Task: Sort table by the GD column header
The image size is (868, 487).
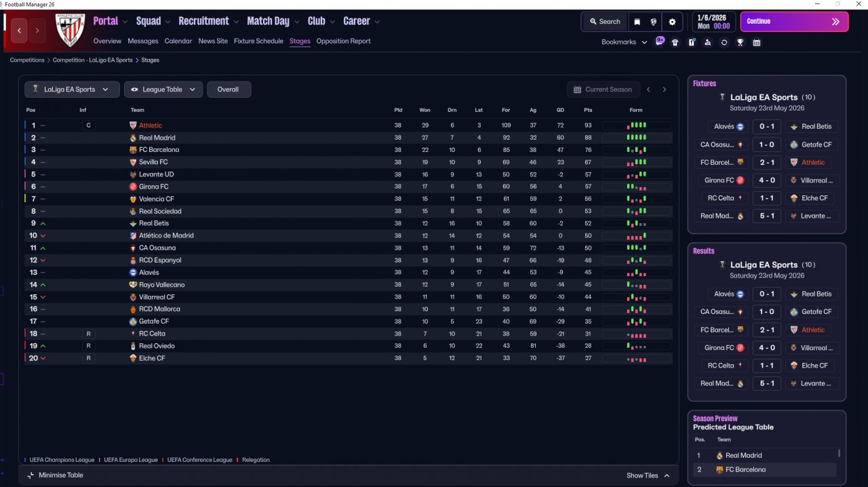Action: (x=560, y=110)
